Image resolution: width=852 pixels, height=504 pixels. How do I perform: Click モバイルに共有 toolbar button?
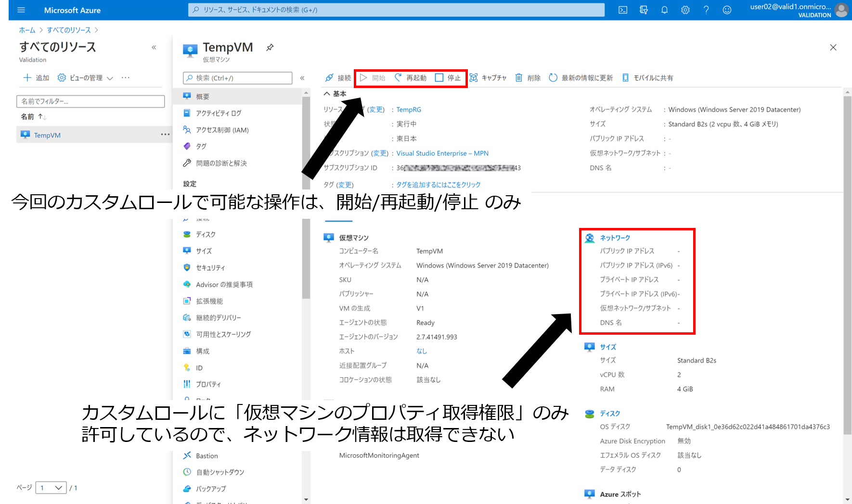coord(648,78)
